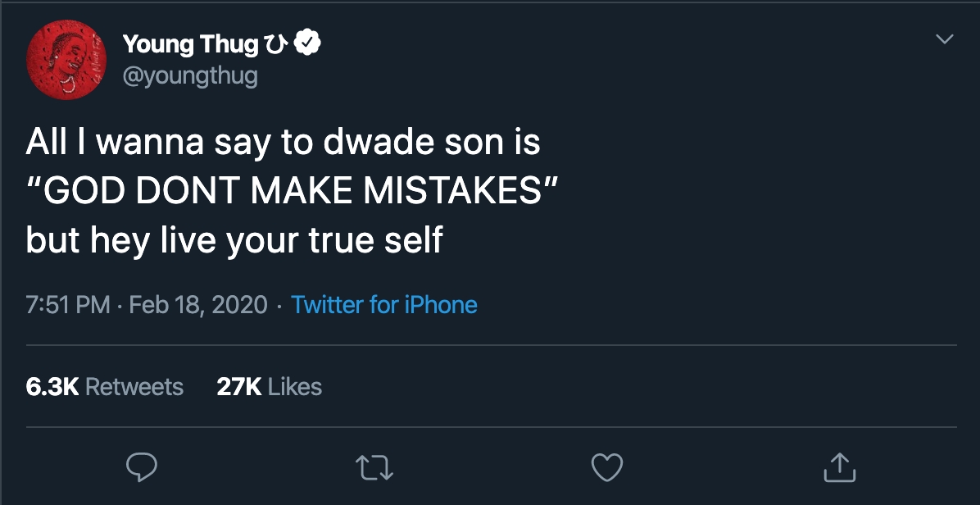
Task: Go to the @youngthug handle
Action: [x=190, y=76]
